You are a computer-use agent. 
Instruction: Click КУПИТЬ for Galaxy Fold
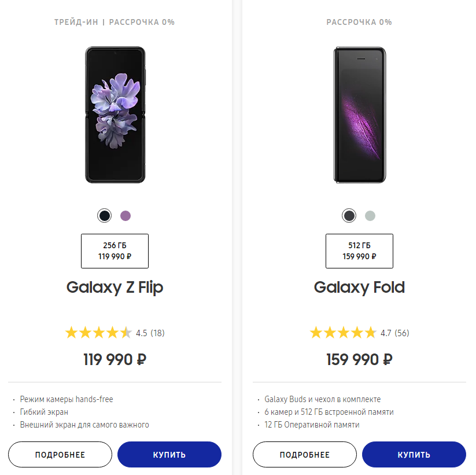414,454
